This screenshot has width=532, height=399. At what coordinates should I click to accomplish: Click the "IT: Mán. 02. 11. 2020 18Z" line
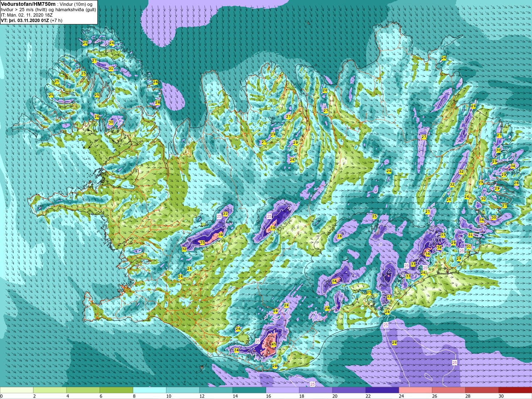27,15
